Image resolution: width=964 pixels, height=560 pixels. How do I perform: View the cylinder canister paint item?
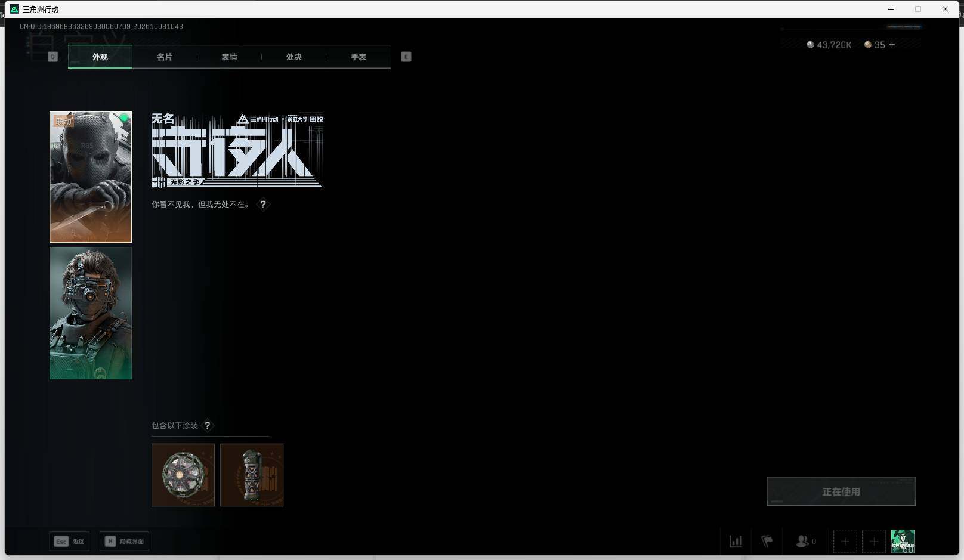point(252,475)
